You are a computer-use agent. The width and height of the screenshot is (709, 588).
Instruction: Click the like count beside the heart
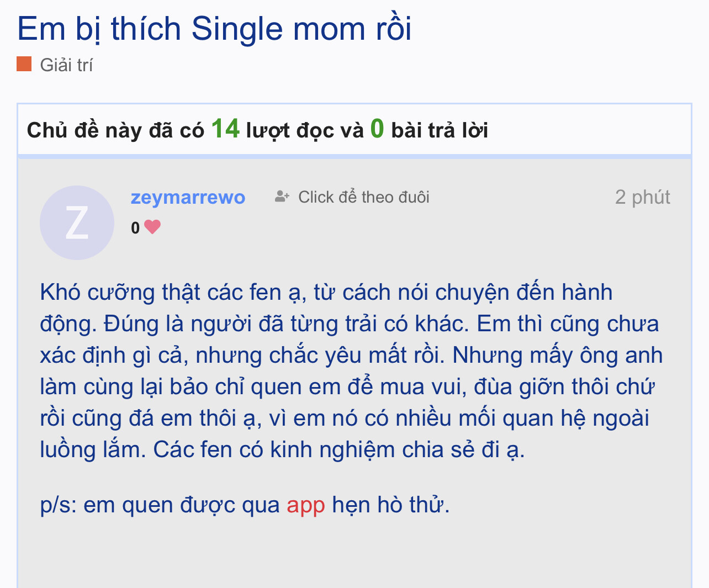coord(135,227)
